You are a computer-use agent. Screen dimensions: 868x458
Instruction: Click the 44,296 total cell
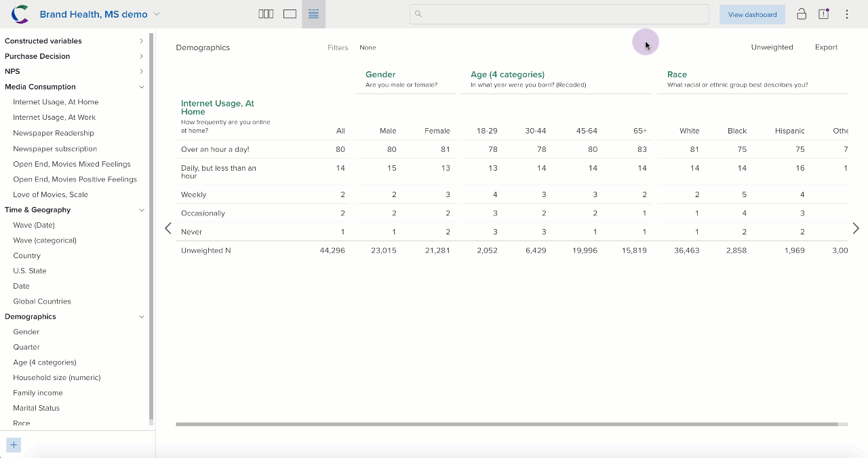point(332,251)
